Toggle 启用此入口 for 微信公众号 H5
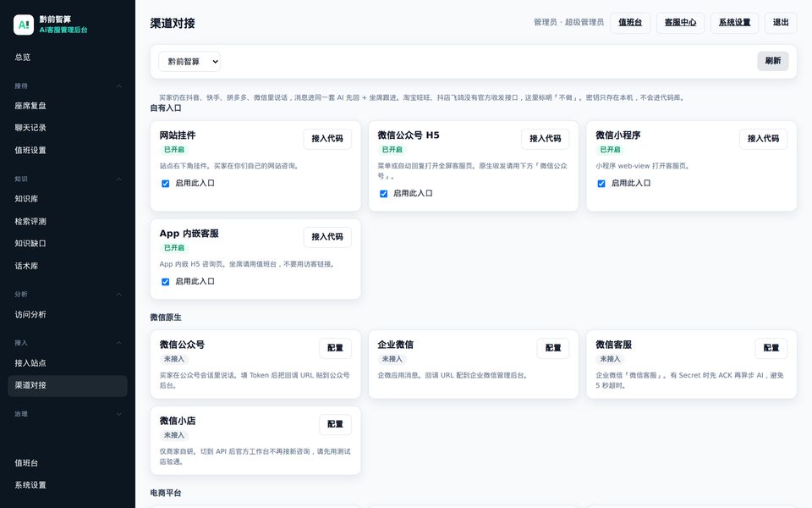812x508 pixels. [383, 194]
